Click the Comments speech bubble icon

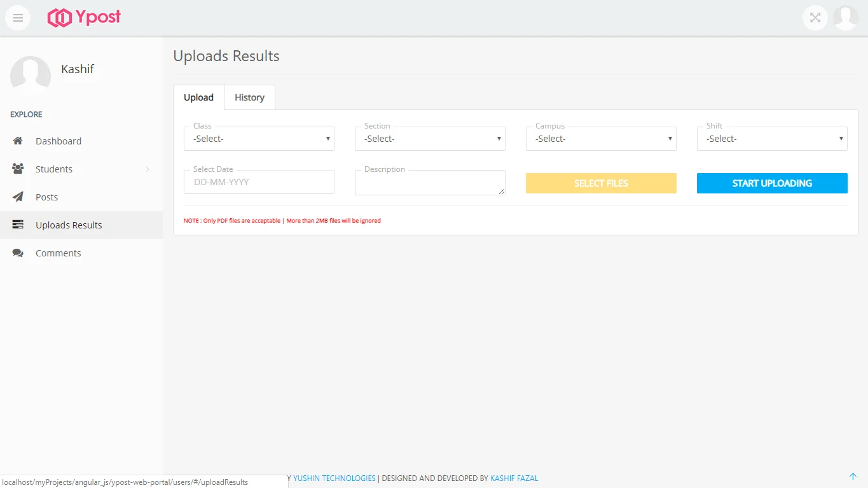pos(18,253)
